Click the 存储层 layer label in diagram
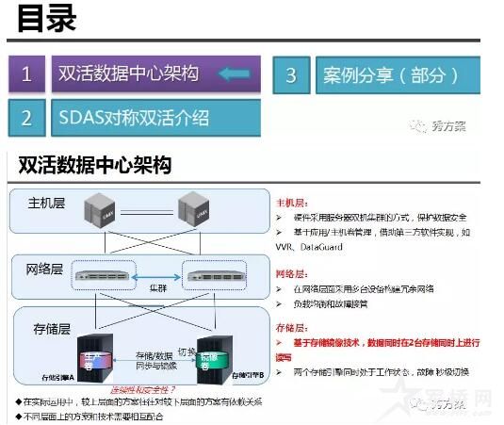 click(52, 329)
